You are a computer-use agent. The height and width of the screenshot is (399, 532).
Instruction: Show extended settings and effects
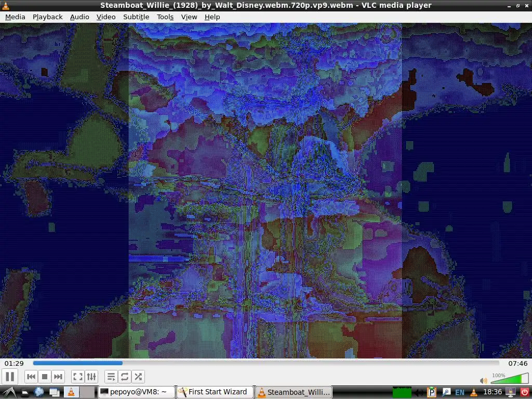tap(91, 377)
